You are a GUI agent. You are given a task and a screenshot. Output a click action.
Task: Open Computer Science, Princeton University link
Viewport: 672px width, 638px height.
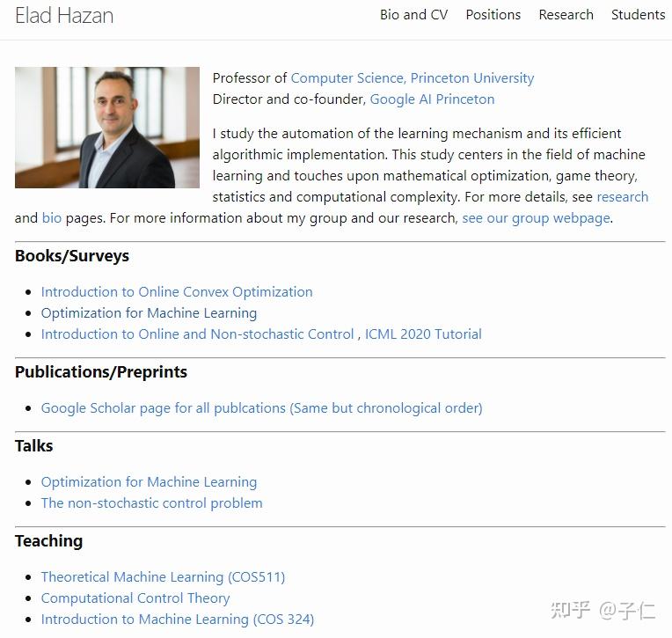pyautogui.click(x=413, y=78)
